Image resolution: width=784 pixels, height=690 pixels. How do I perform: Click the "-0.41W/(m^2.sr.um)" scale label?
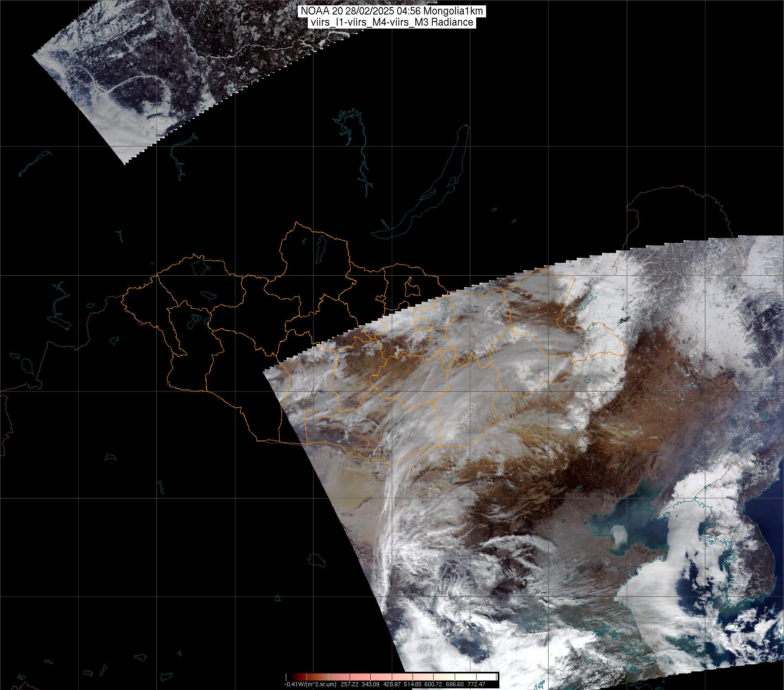pyautogui.click(x=310, y=685)
